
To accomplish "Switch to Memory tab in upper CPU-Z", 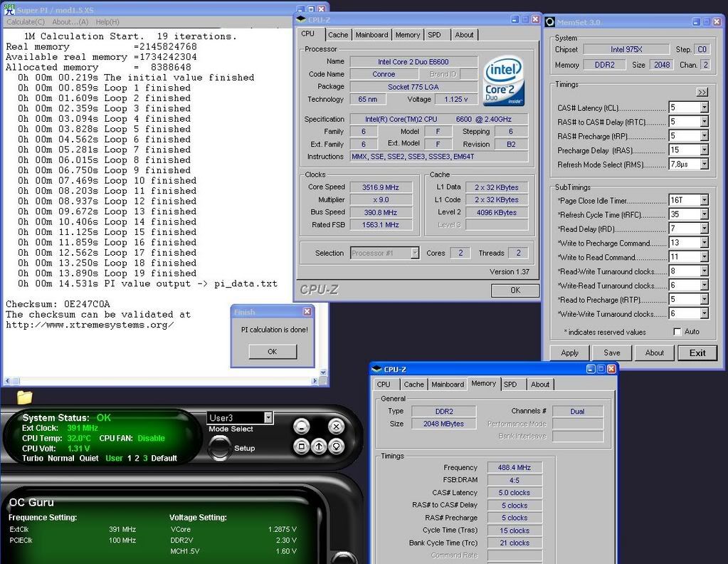I will click(x=407, y=35).
